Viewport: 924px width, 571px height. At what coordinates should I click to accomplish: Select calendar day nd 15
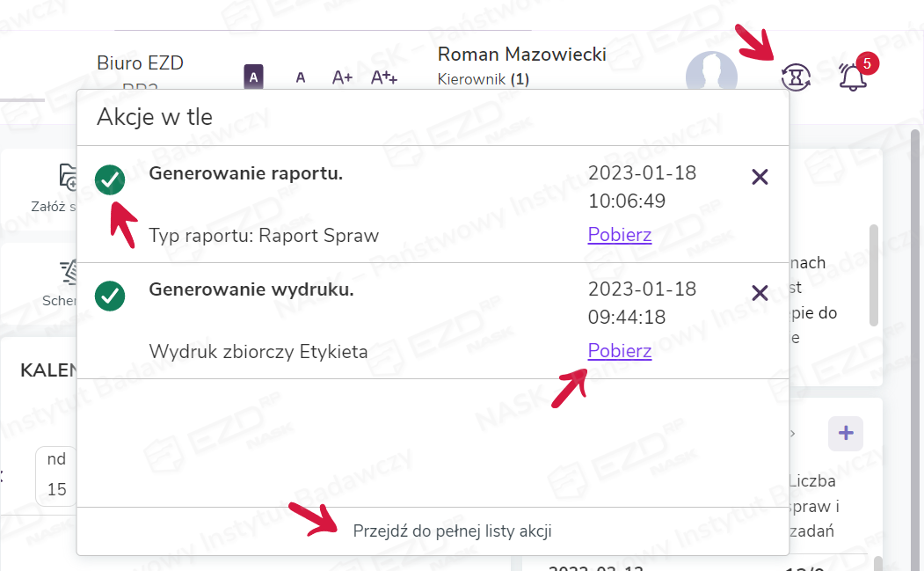coord(56,475)
